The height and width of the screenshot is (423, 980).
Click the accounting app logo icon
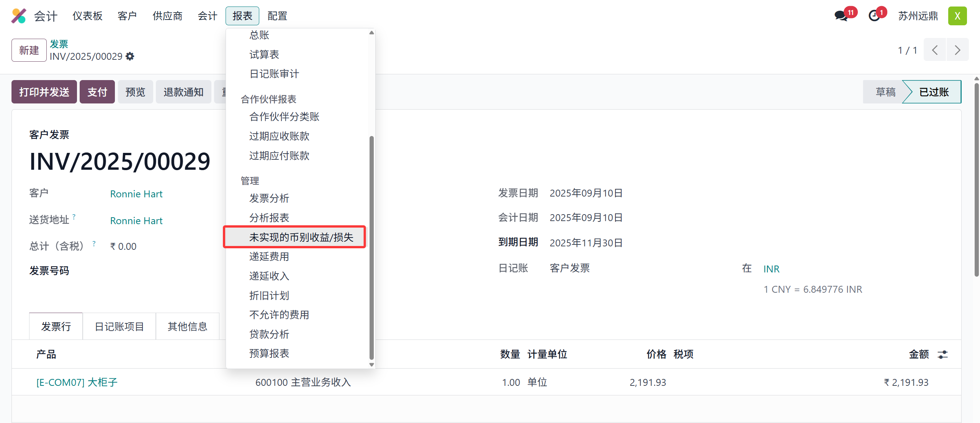click(x=18, y=16)
